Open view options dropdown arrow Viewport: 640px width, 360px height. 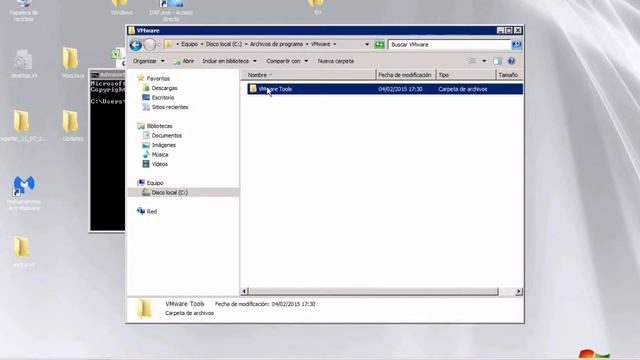(484, 61)
